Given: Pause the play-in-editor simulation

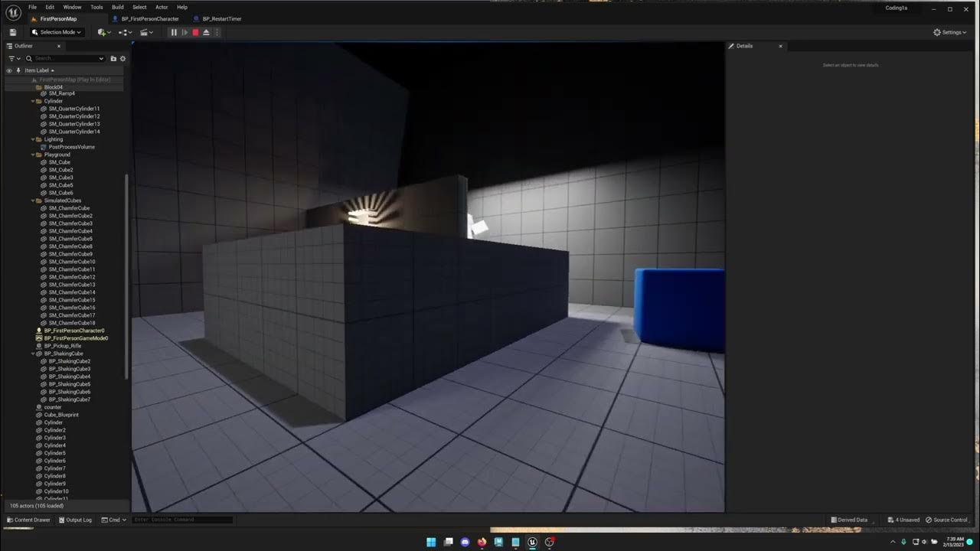Looking at the screenshot, I should [174, 32].
